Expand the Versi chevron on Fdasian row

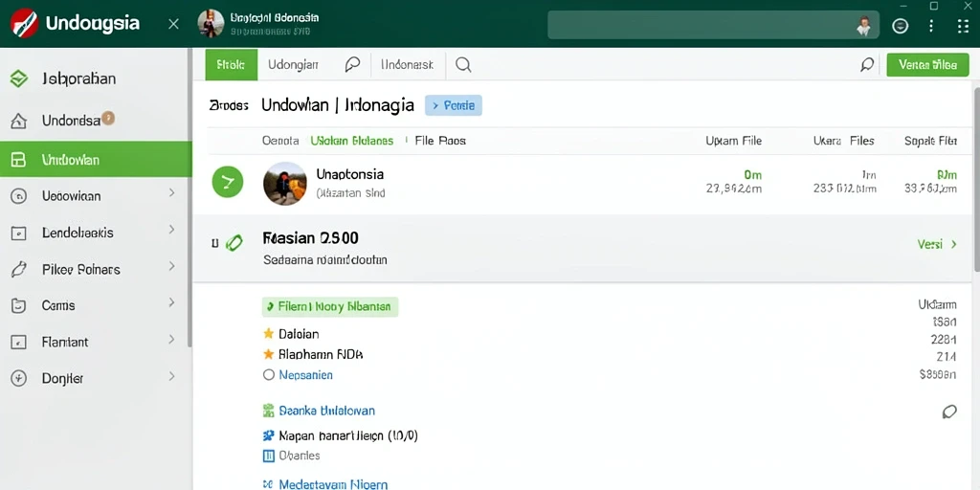954,244
